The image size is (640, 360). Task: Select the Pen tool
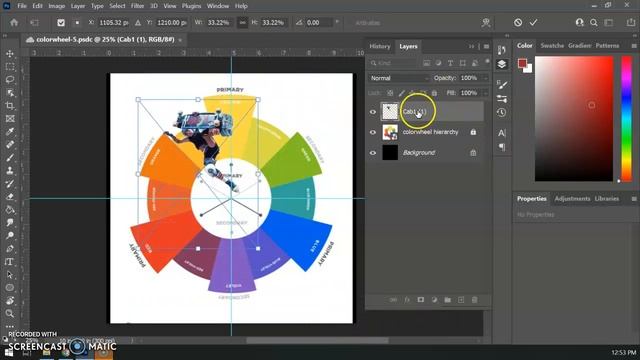(x=10, y=249)
